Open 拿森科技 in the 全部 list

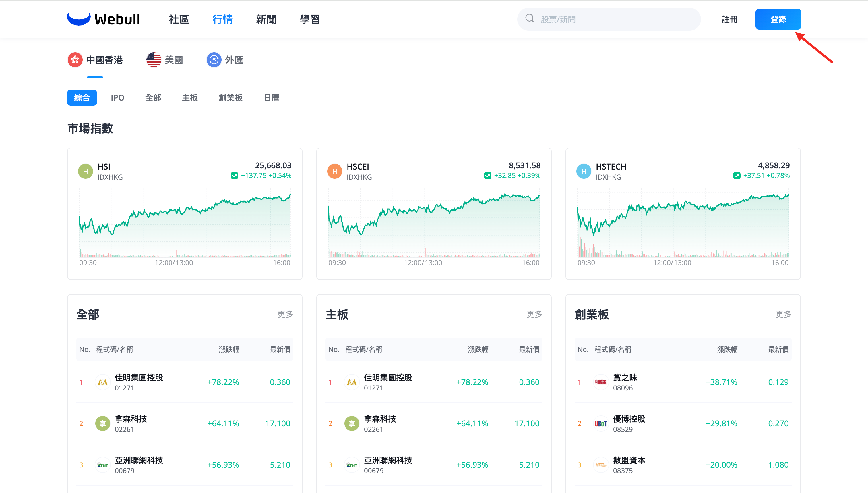click(x=185, y=423)
